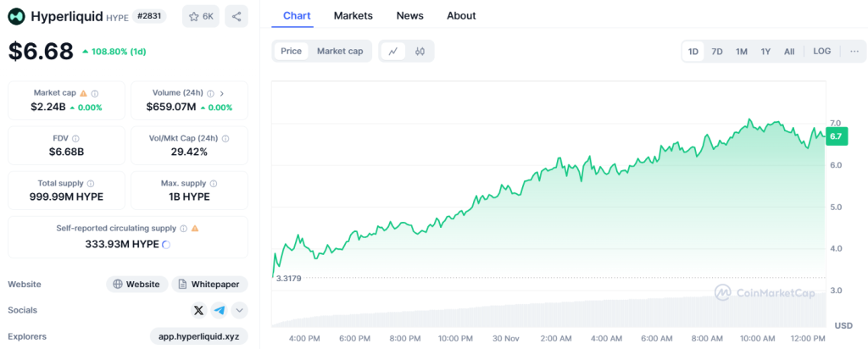Click the star watchlist icon showing 6K
Screen dimensions: 868x349
(x=200, y=16)
